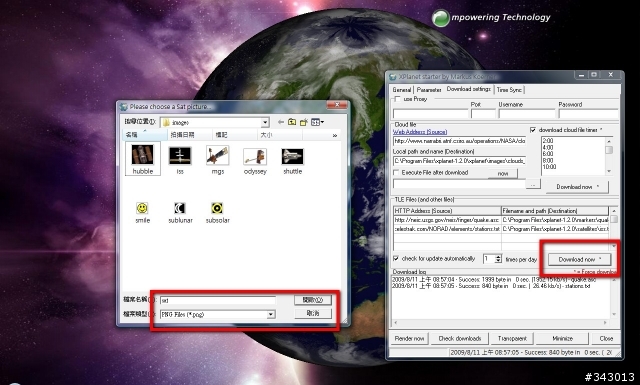Click cloud file Download now button

[x=577, y=187]
